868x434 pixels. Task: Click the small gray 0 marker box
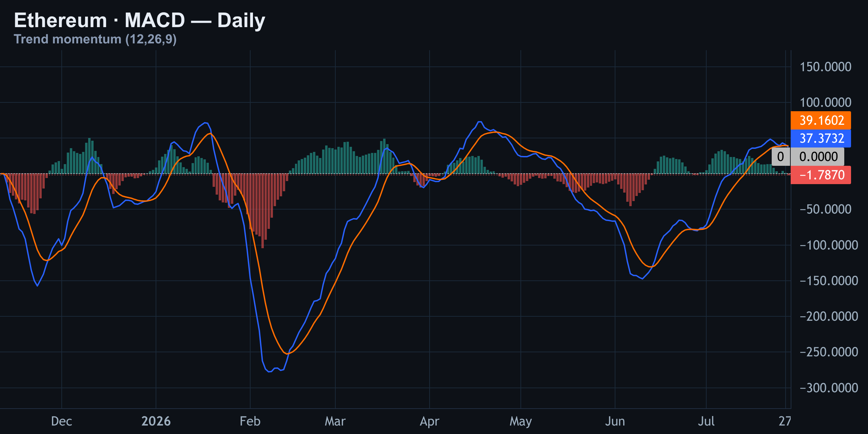(781, 157)
